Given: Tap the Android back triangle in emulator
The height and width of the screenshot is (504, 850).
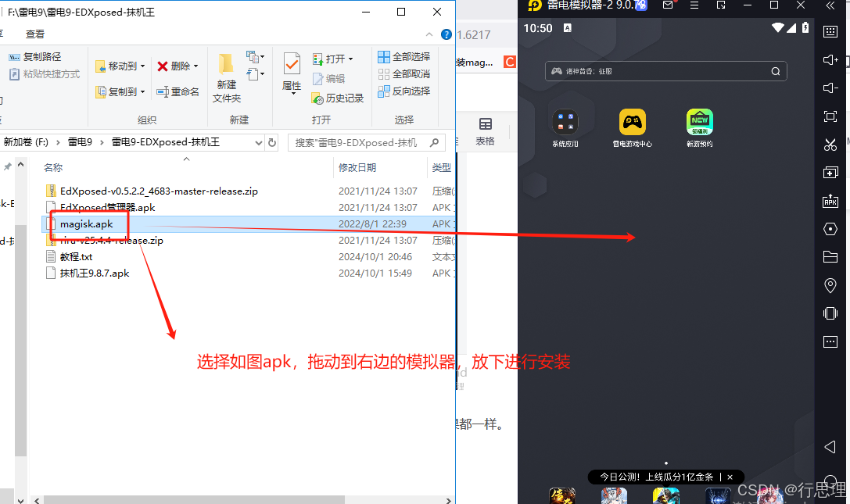Looking at the screenshot, I should (x=830, y=446).
